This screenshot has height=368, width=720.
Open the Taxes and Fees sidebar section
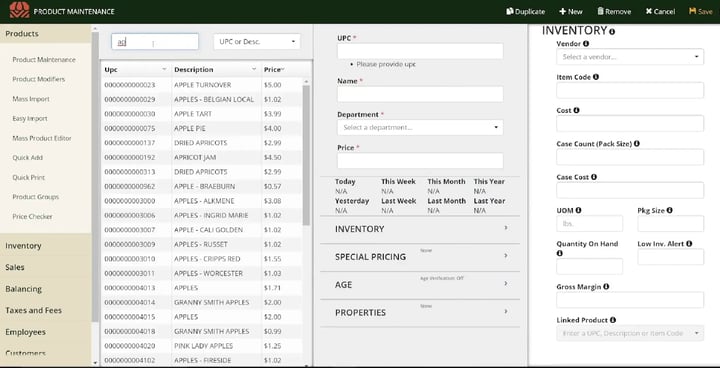[46, 311]
